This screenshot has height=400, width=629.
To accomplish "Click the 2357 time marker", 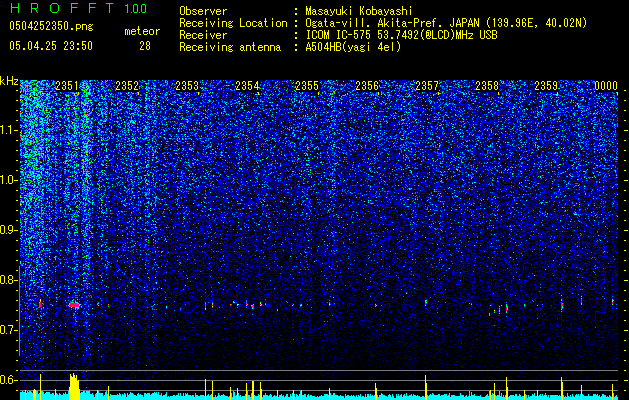I will (427, 86).
